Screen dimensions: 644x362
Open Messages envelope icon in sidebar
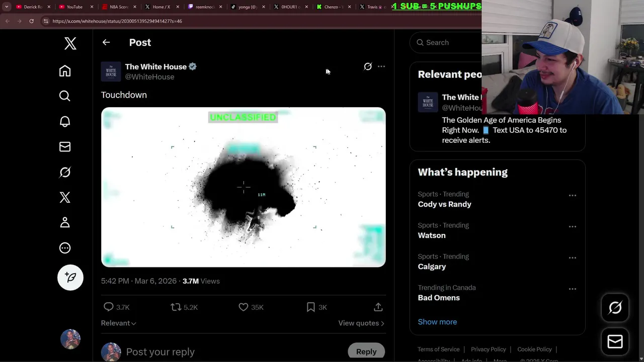(x=65, y=147)
